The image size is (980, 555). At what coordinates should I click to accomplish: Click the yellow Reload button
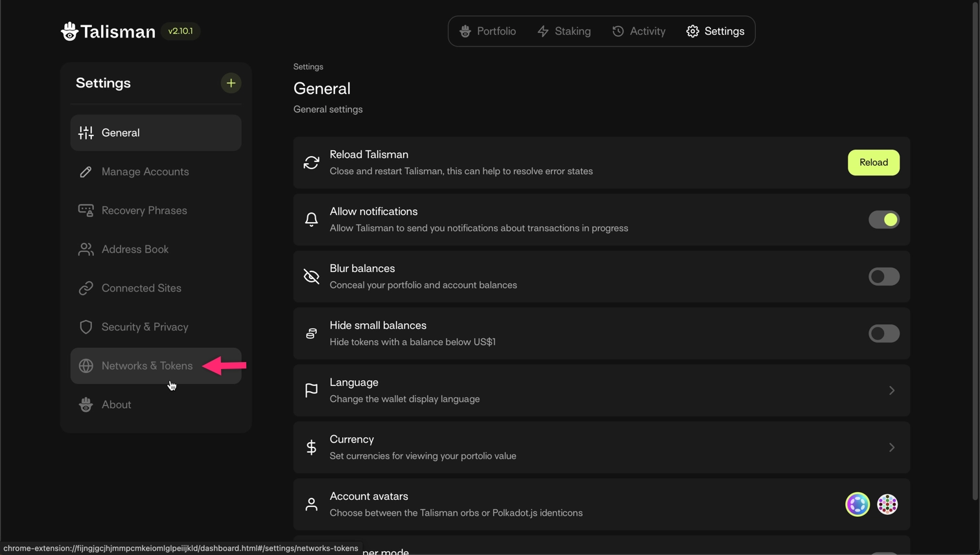[x=874, y=163]
